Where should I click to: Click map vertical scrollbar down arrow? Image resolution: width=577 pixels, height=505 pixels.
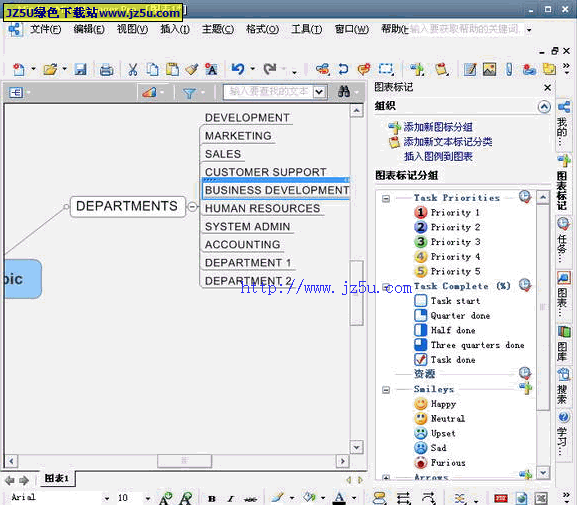click(x=356, y=447)
